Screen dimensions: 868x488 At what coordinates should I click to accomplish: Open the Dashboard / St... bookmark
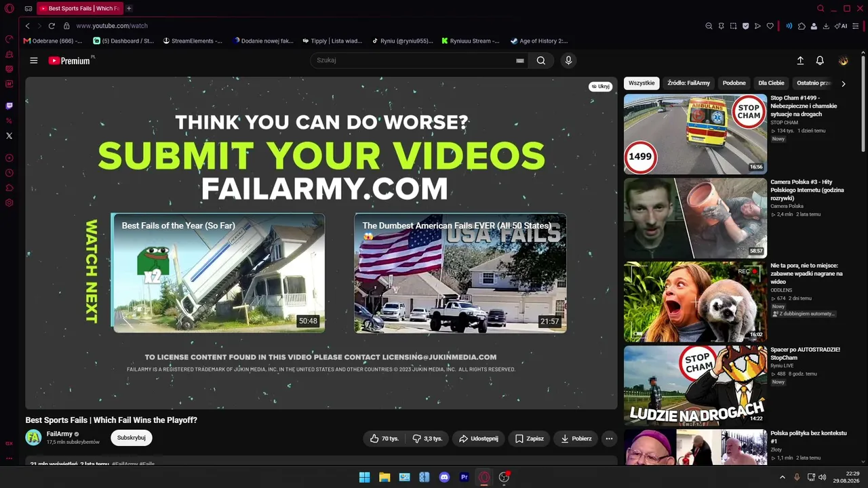123,41
